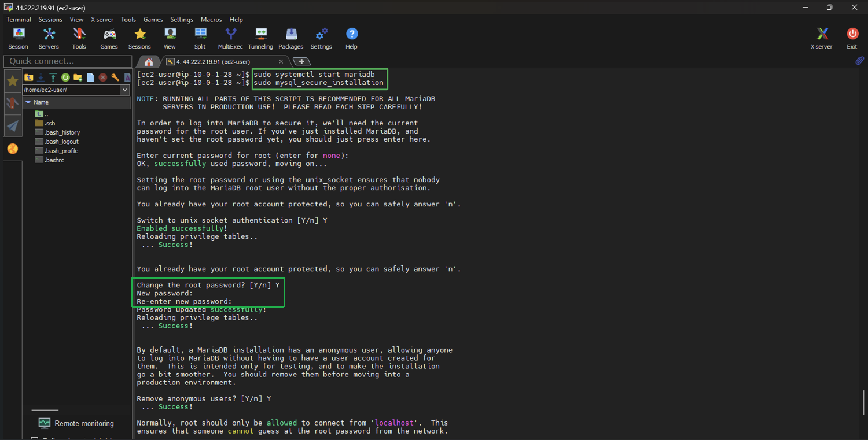Collapse sorting on the Name column
The height and width of the screenshot is (440, 868).
click(x=28, y=102)
